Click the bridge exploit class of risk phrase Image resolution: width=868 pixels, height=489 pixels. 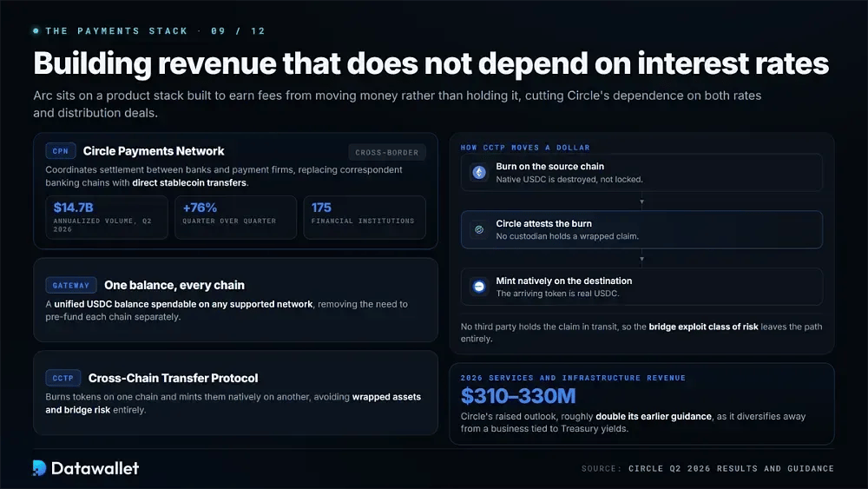coord(703,327)
